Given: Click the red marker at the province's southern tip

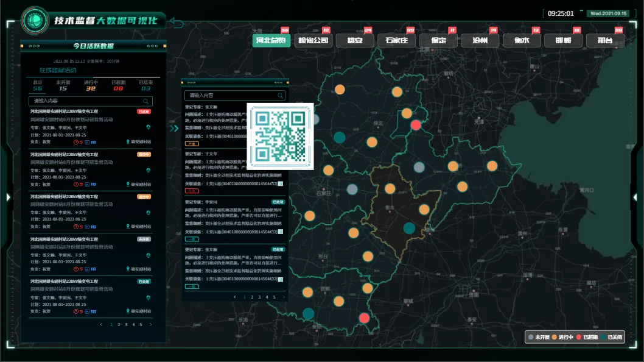Looking at the screenshot, I should pos(364,318).
